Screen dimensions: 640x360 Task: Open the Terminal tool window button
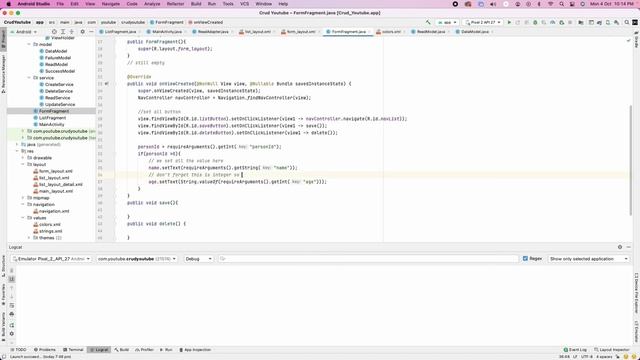(x=73, y=350)
